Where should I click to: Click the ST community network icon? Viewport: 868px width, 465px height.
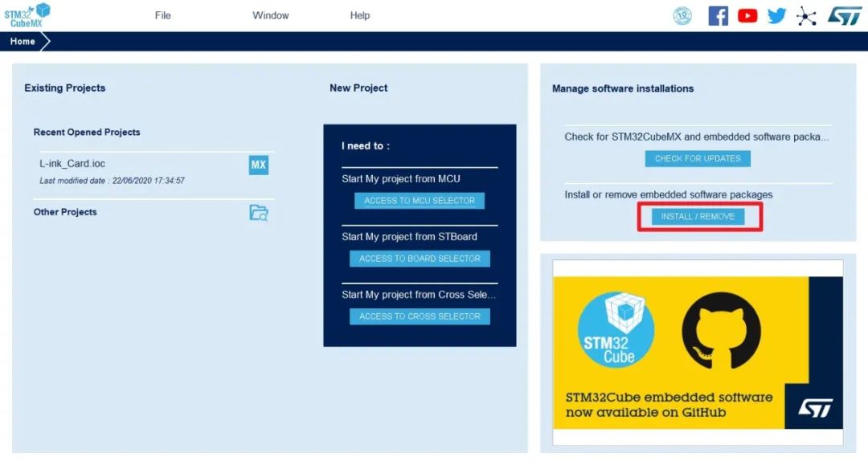tap(806, 16)
